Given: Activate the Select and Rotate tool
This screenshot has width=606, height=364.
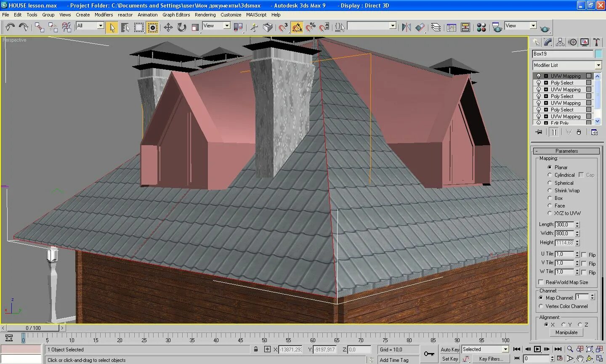Looking at the screenshot, I should click(181, 27).
